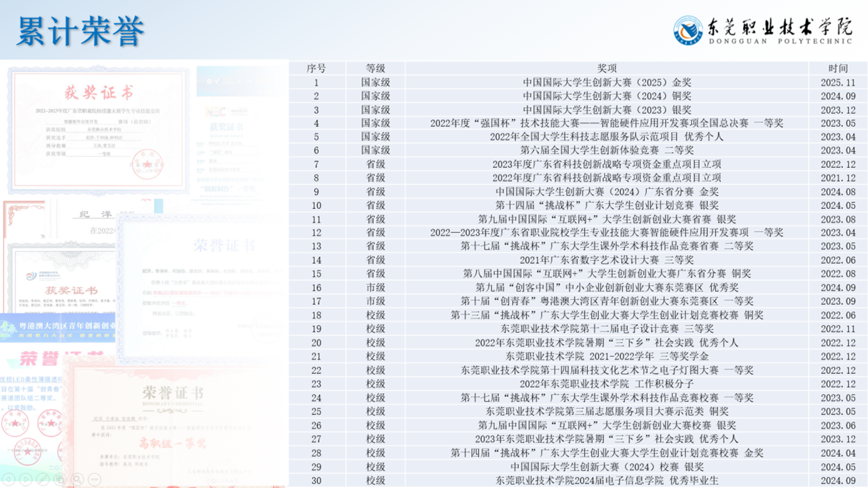Click 东莞职业技术学院 school name text
The image size is (868, 488).
[779, 26]
